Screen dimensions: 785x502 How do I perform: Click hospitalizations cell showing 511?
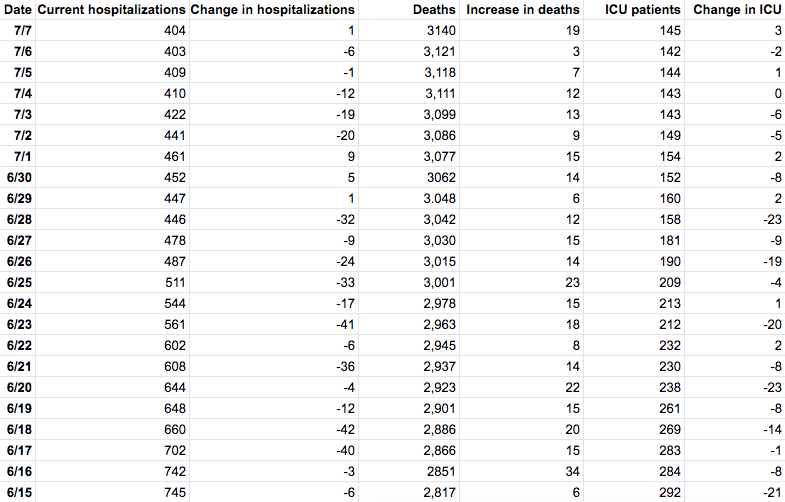(173, 283)
